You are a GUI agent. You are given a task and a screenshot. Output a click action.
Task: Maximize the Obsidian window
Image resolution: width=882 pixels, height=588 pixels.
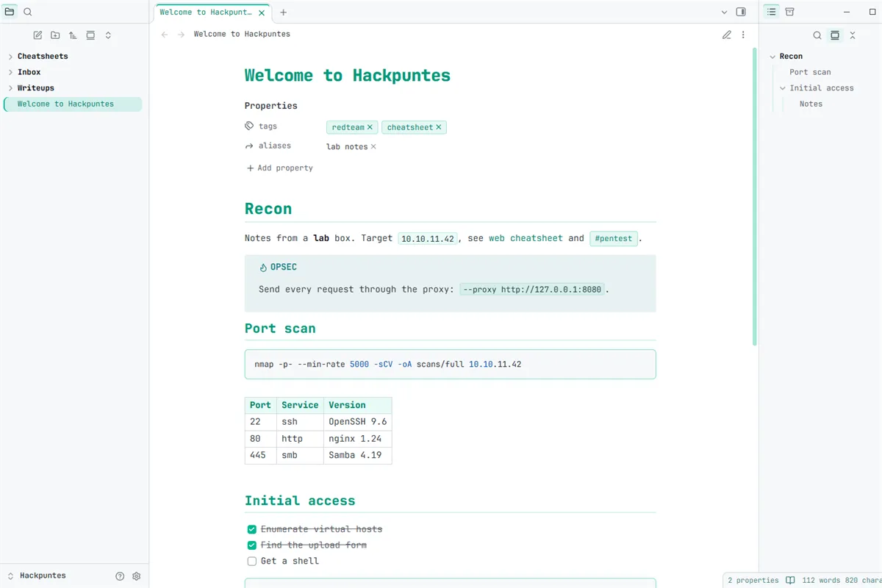[872, 12]
